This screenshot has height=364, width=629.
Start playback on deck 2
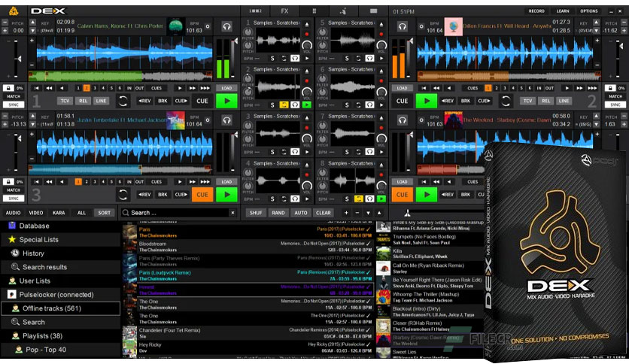(426, 101)
